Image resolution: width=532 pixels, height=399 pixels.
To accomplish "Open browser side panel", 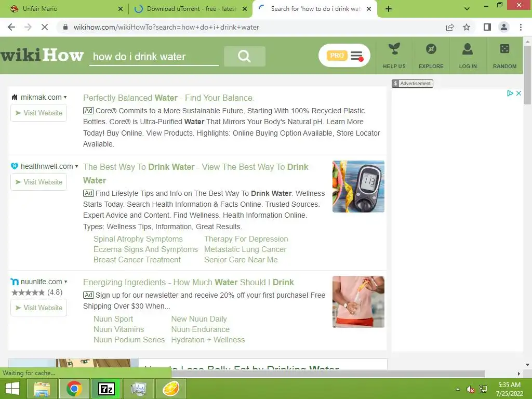I will click(487, 27).
